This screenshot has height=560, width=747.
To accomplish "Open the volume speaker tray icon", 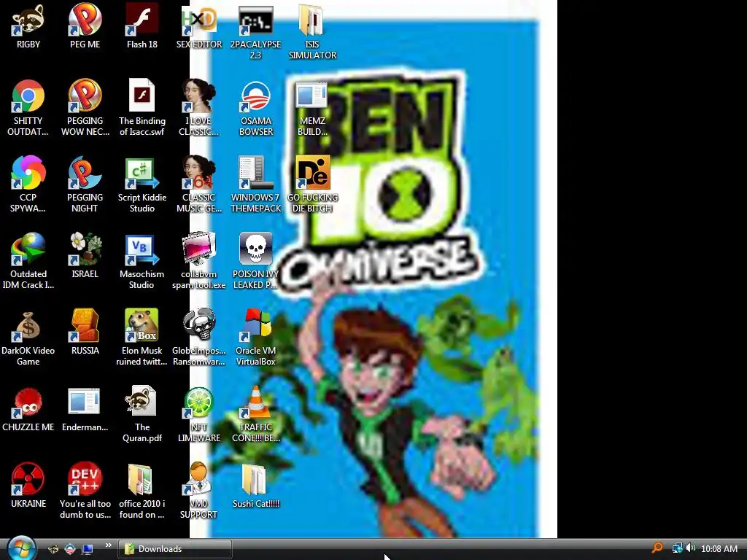I will (690, 548).
